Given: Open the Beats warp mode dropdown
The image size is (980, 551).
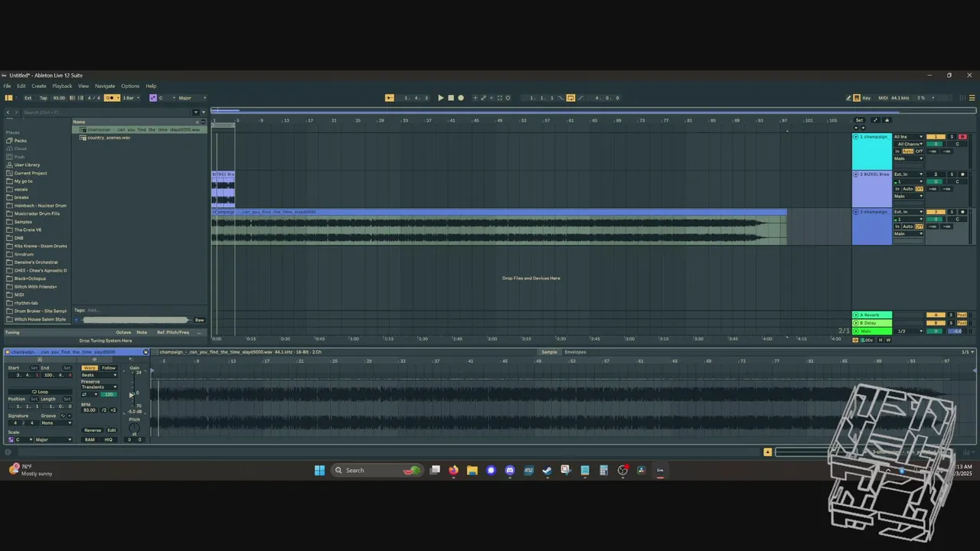Looking at the screenshot, I should [x=100, y=375].
